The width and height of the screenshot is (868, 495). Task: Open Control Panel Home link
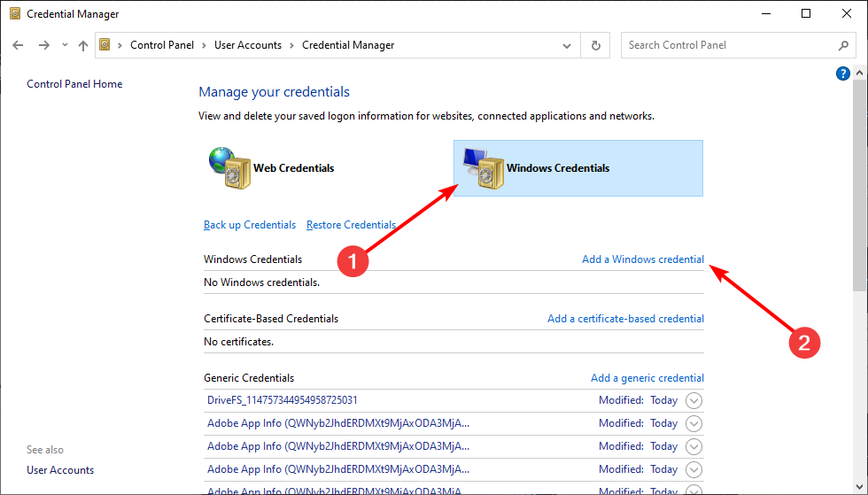(x=74, y=83)
